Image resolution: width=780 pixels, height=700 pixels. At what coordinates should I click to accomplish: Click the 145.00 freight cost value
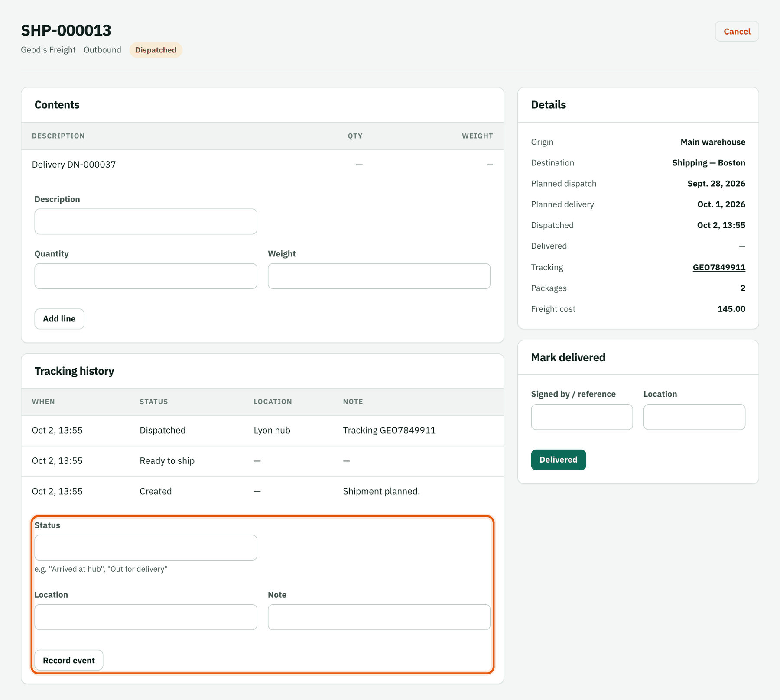pos(731,309)
